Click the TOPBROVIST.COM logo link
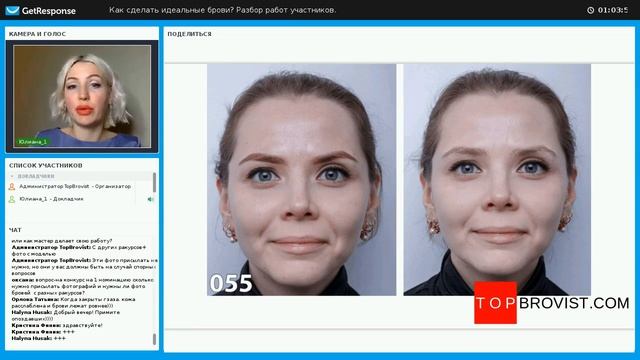 552,303
